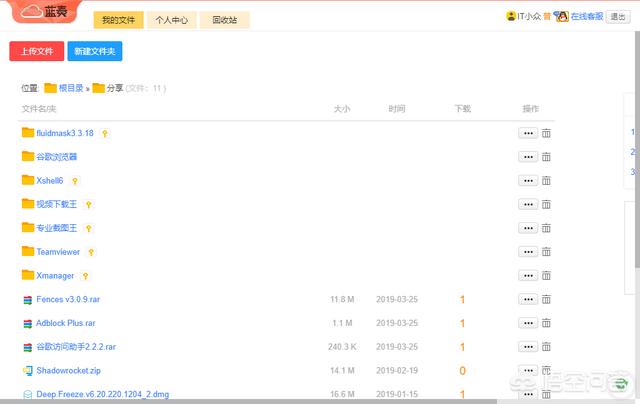Open the Xshell6 folder
Viewport: 640px width, 404px height.
pos(50,180)
